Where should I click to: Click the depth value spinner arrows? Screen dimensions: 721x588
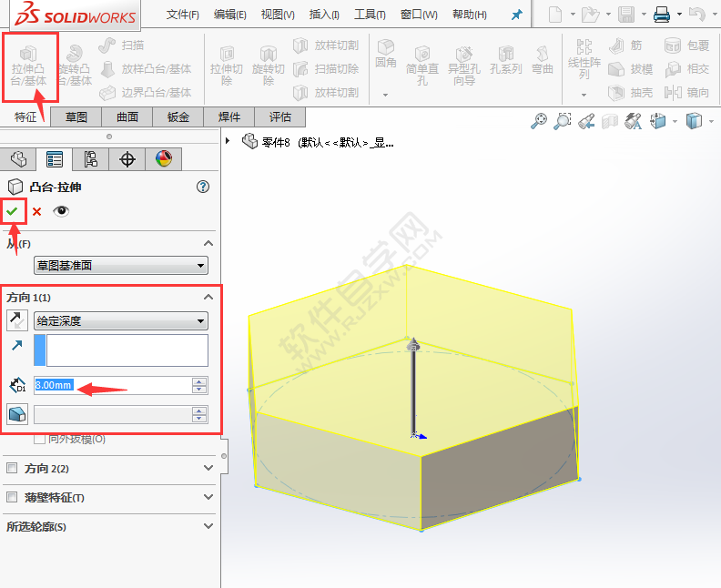199,385
